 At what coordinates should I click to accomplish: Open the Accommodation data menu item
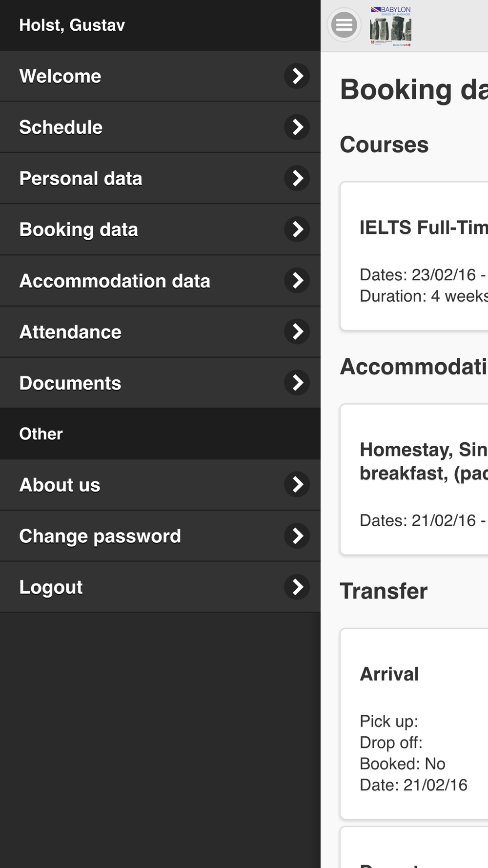click(160, 281)
